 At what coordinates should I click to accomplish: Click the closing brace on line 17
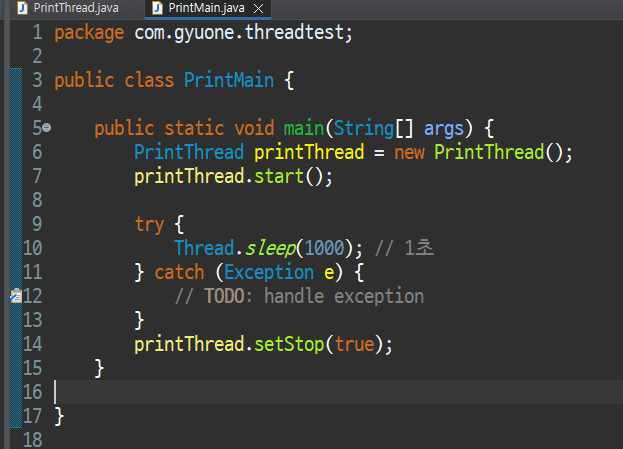(59, 416)
